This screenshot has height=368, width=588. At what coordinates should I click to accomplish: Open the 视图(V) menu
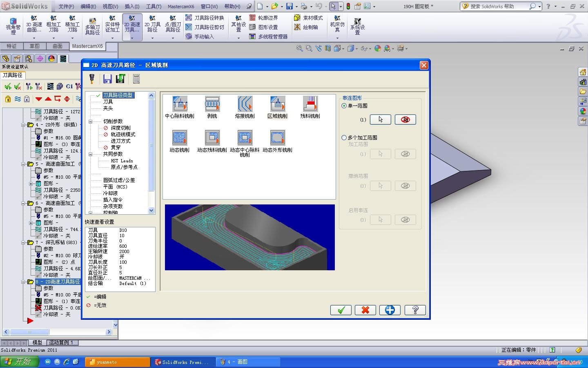pos(110,7)
